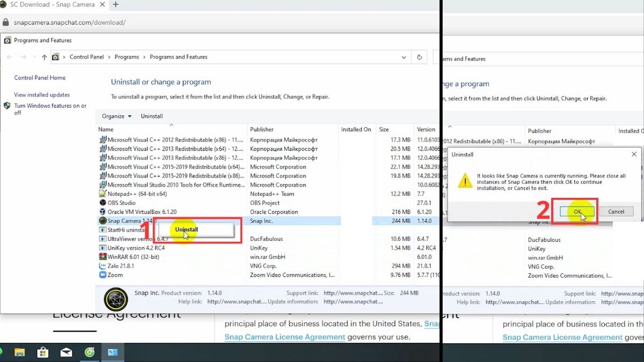
Task: Click the StartHi row icon
Action: [103, 230]
